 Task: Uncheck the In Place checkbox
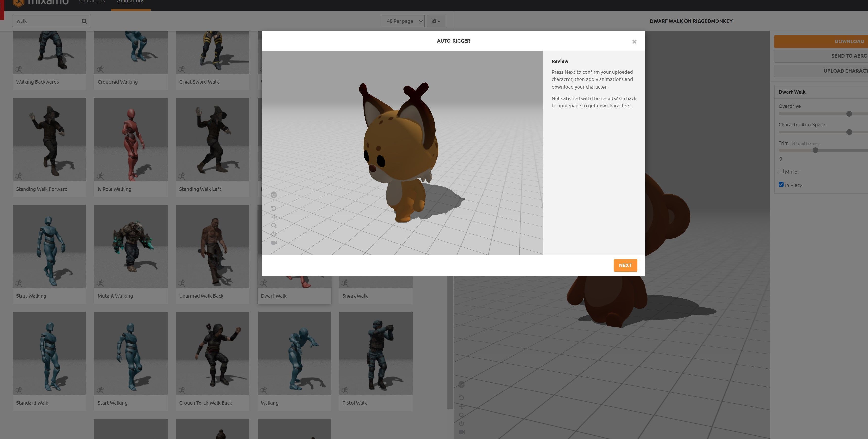pos(781,184)
